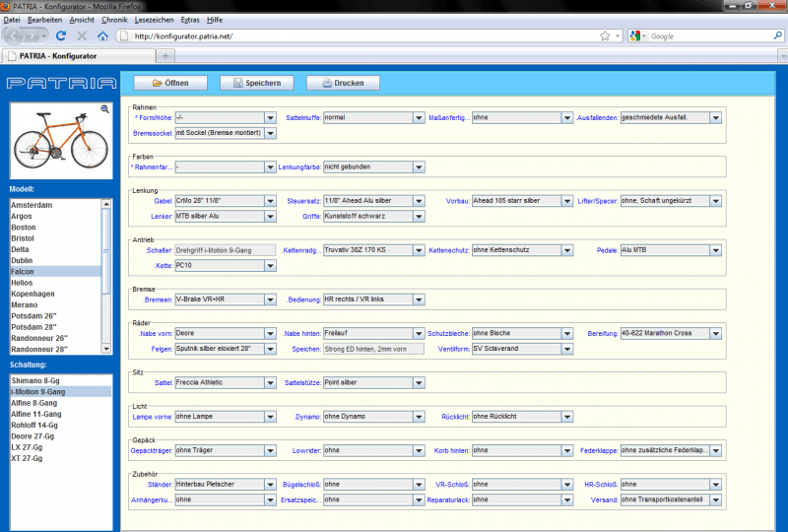Viewport: 788px width, 532px height.
Task: Expand the Versand dropdown
Action: 716,499
